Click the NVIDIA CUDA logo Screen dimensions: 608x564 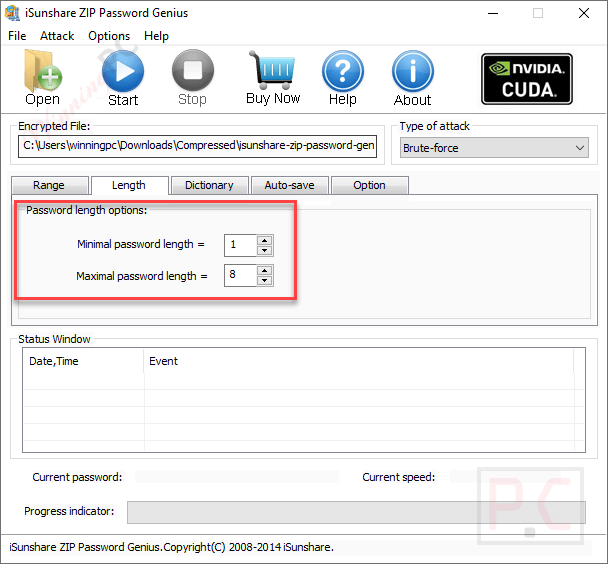point(527,79)
